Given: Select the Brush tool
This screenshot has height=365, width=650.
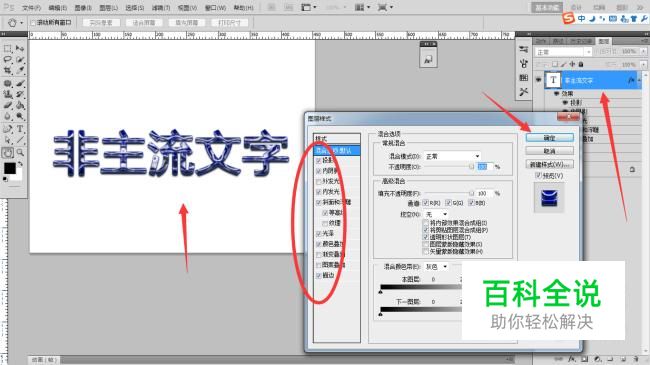Looking at the screenshot, I should click(x=20, y=83).
